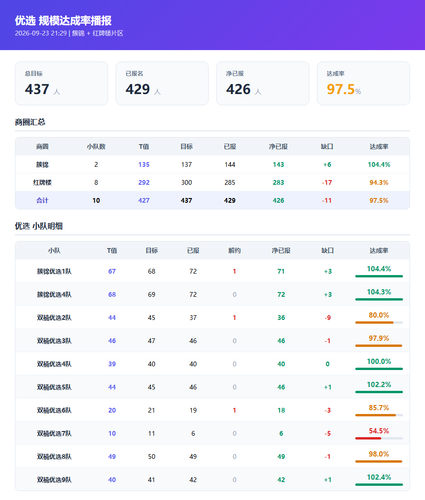The height and width of the screenshot is (500, 425).
Task: Click the 红牌楼 缺口 value -17
Action: tap(327, 183)
